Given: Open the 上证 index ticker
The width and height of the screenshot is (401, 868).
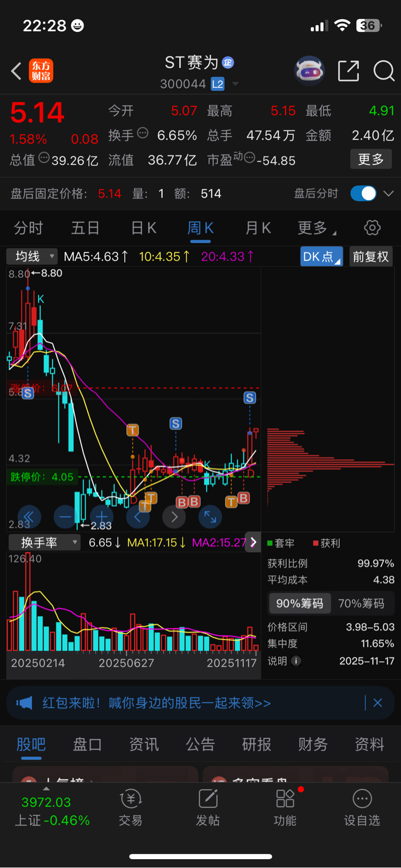Looking at the screenshot, I should pos(52,811).
